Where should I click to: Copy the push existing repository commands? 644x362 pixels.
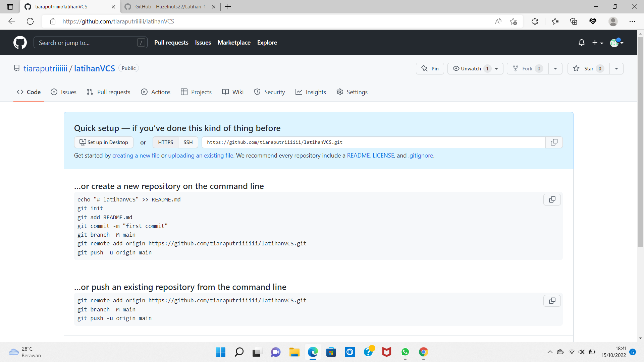[x=552, y=301]
